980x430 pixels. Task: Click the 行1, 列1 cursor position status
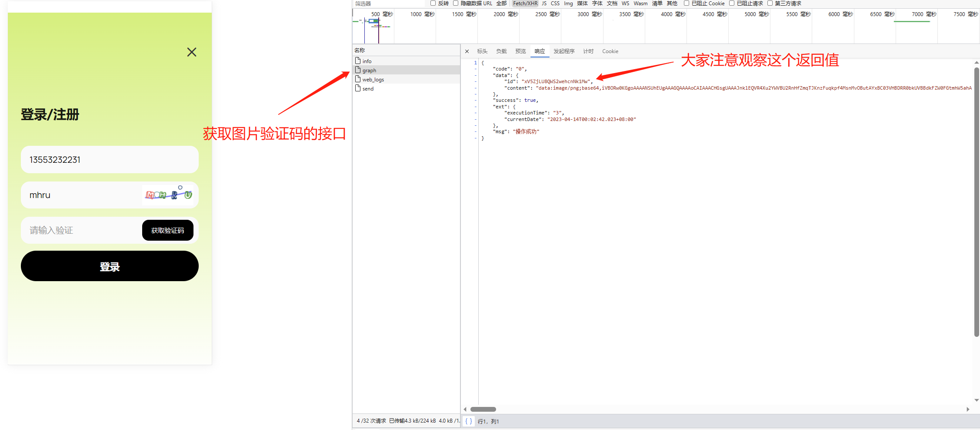[x=488, y=421]
